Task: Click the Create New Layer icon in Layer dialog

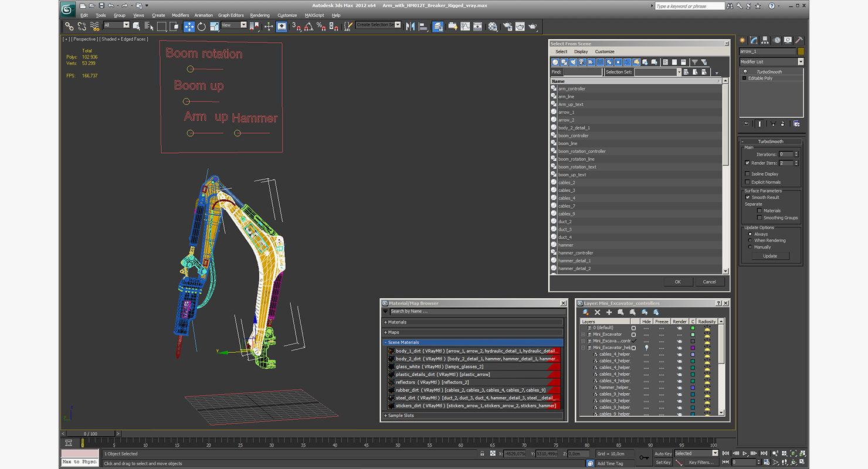Action: coord(585,312)
